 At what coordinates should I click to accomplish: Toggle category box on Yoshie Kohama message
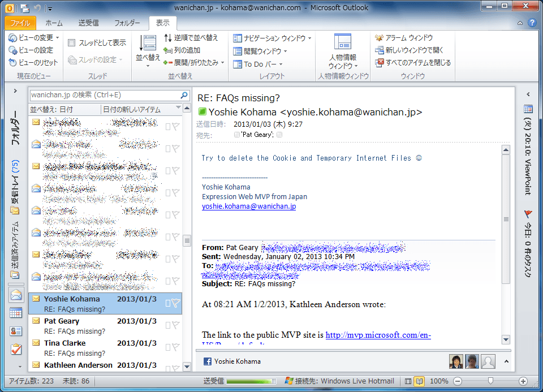[168, 303]
